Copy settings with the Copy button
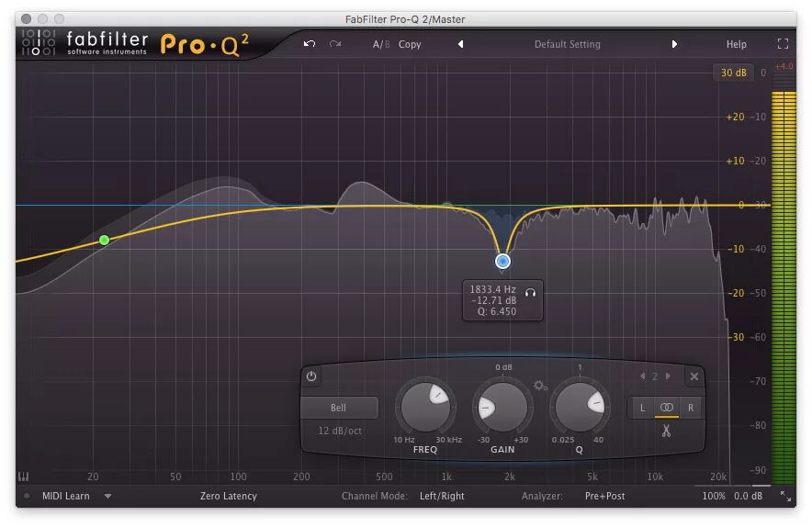The image size is (812, 527). coord(410,44)
